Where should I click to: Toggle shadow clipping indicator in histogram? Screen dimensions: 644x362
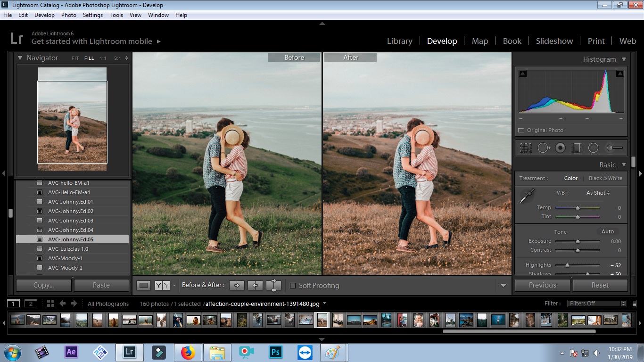tap(523, 74)
